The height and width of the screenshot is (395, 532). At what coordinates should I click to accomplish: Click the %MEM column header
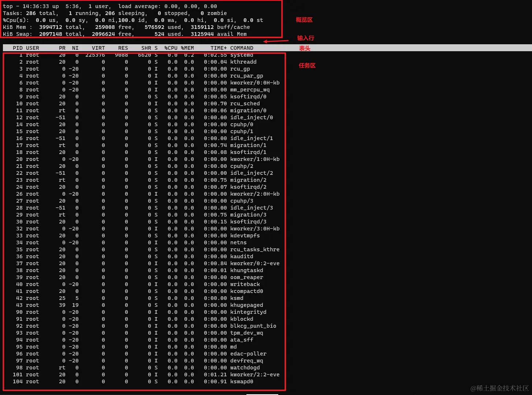[x=187, y=48]
